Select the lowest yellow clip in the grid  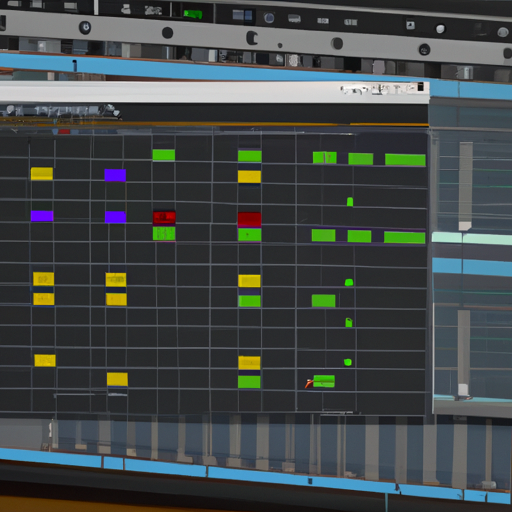click(x=117, y=379)
